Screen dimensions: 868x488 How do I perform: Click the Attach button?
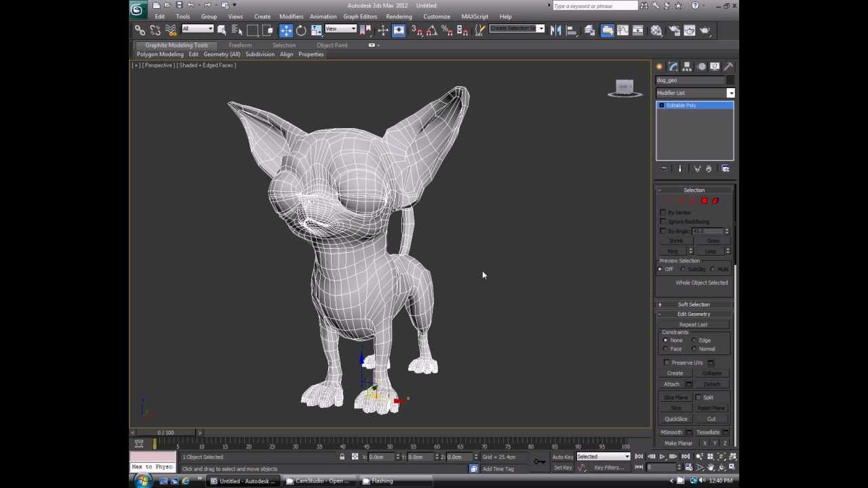671,384
